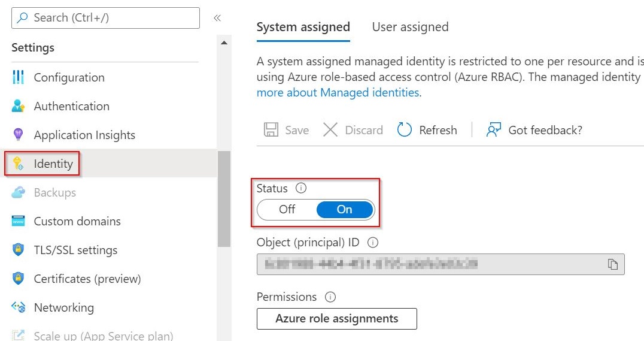Image resolution: width=644 pixels, height=341 pixels.
Task: Select the Object (principal) ID field
Action: 441,264
